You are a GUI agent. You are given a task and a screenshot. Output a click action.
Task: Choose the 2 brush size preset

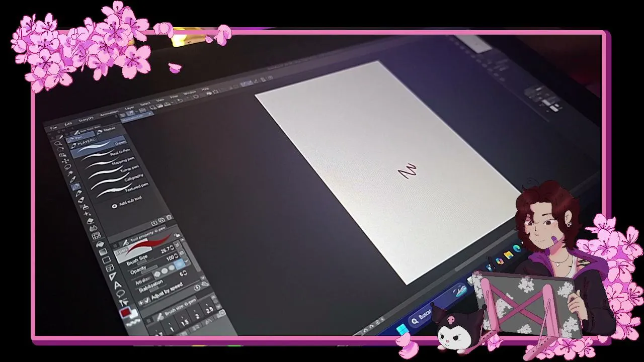pos(197,316)
